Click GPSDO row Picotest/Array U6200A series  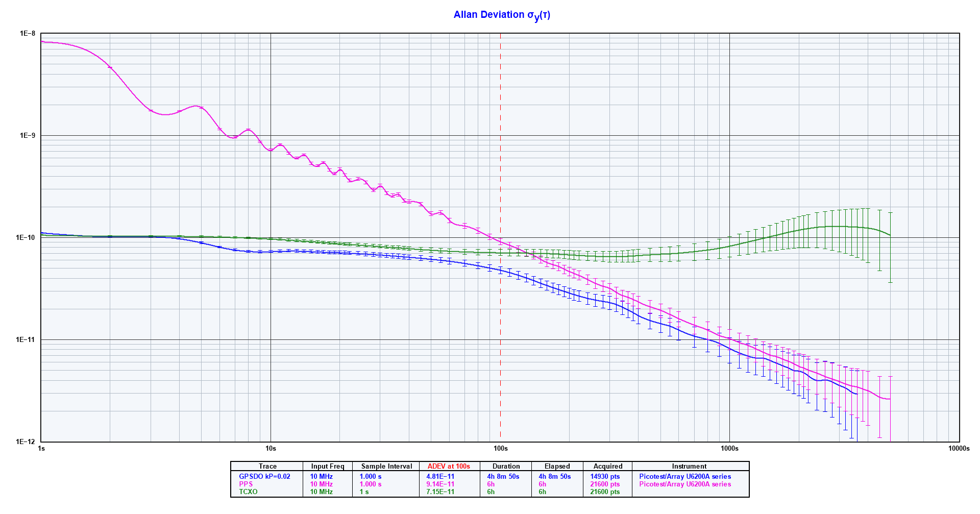[x=685, y=477]
